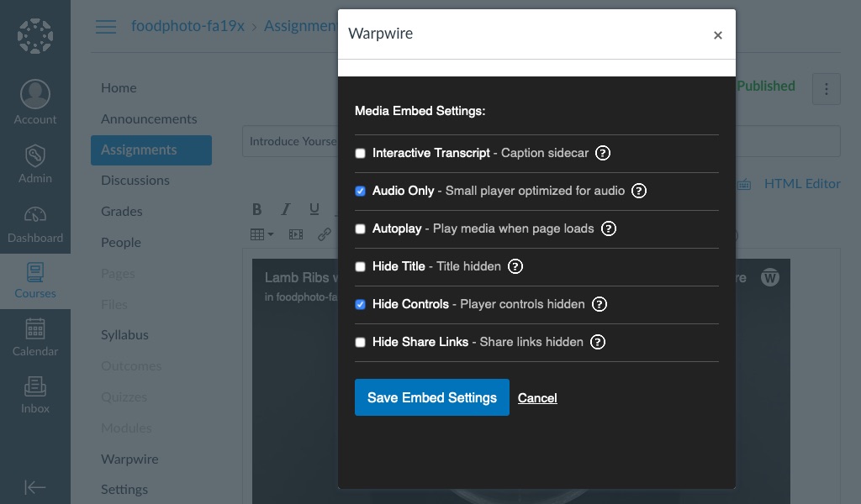Image resolution: width=861 pixels, height=504 pixels.
Task: Open the three-dot options menu
Action: 826,89
